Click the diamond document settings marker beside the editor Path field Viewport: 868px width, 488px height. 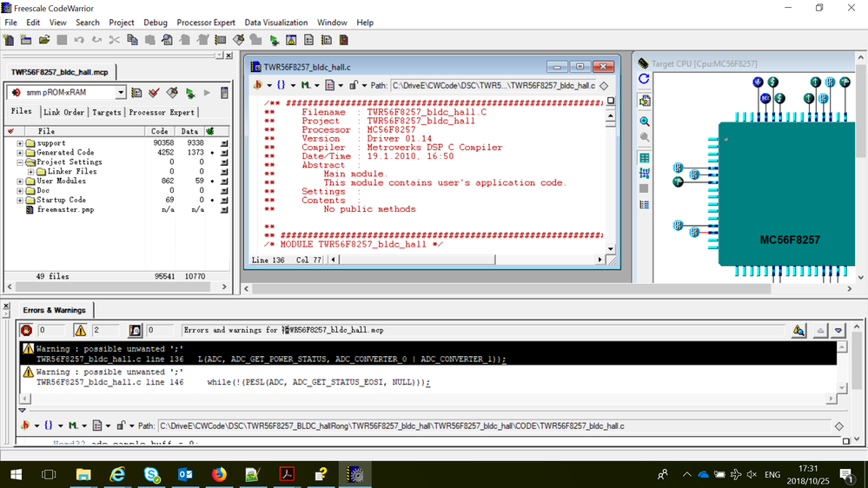tap(604, 85)
